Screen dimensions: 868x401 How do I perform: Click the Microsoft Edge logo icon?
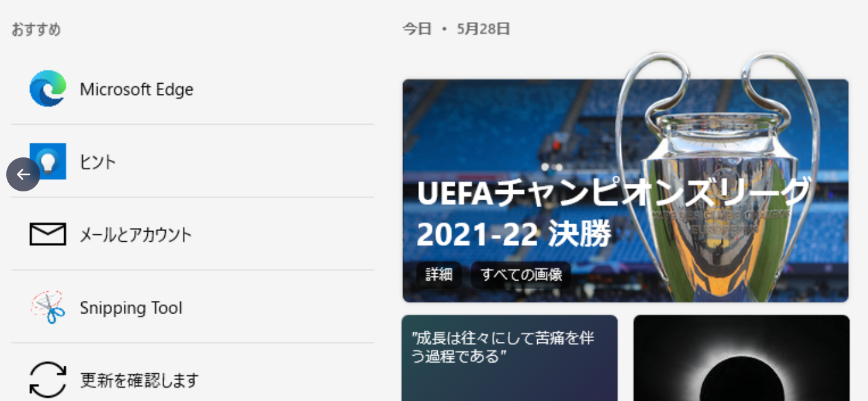click(x=48, y=89)
